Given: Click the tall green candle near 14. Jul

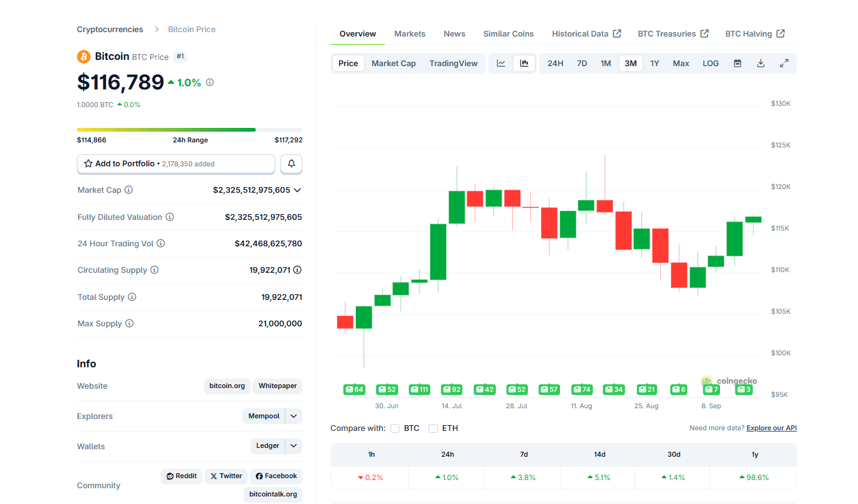Looking at the screenshot, I should click(438, 252).
